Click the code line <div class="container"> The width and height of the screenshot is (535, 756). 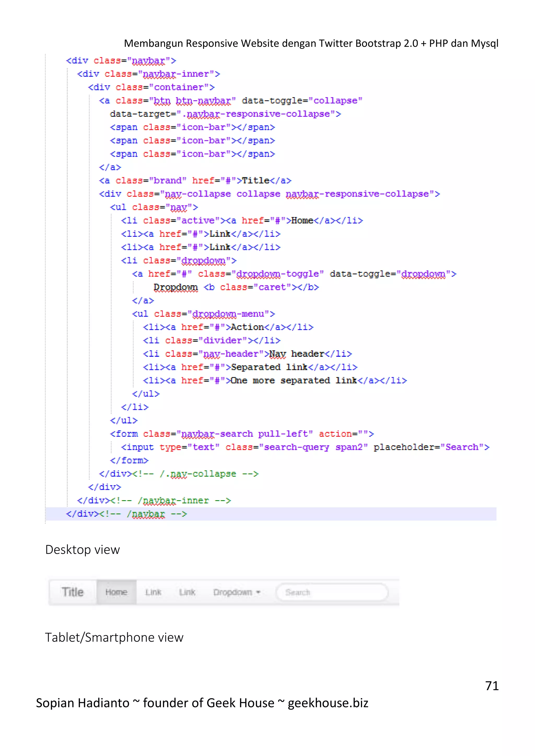click(x=151, y=87)
